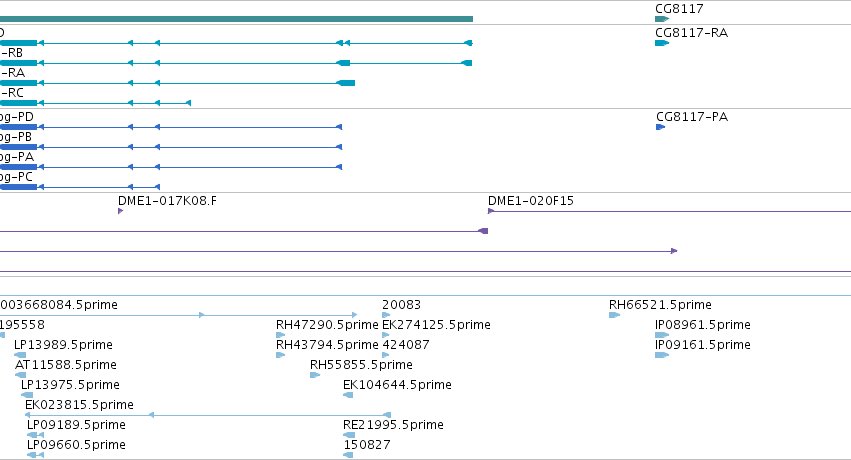
Task: Click the LP13989.5prime EST glyph
Action: click(20, 355)
